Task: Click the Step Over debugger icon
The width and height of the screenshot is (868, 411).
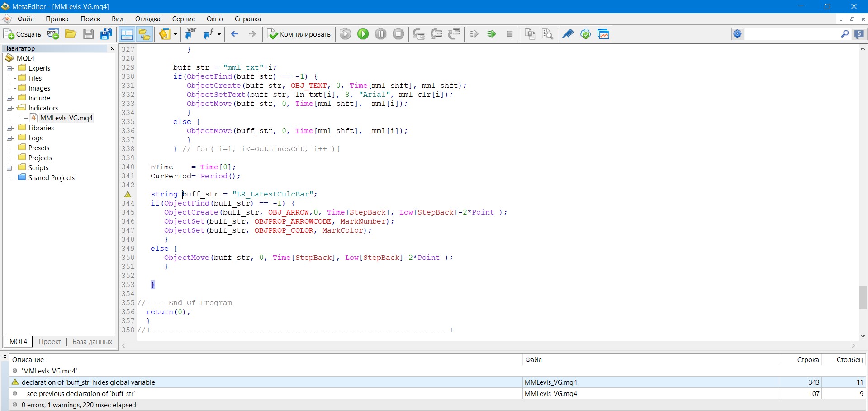Action: [436, 34]
